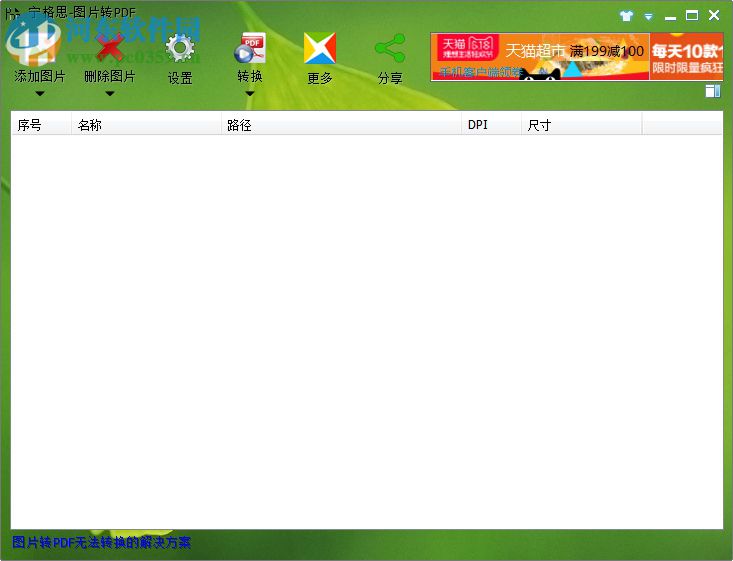Click the 设置 text label

[180, 78]
